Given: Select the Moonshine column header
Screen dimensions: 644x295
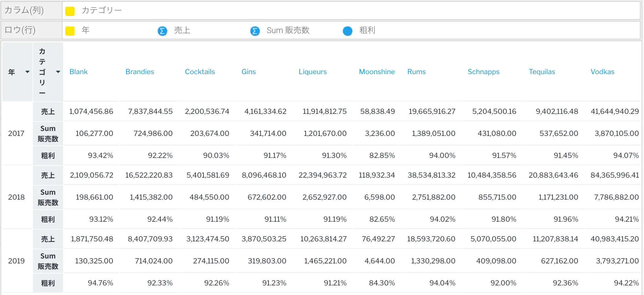Looking at the screenshot, I should [x=377, y=72].
